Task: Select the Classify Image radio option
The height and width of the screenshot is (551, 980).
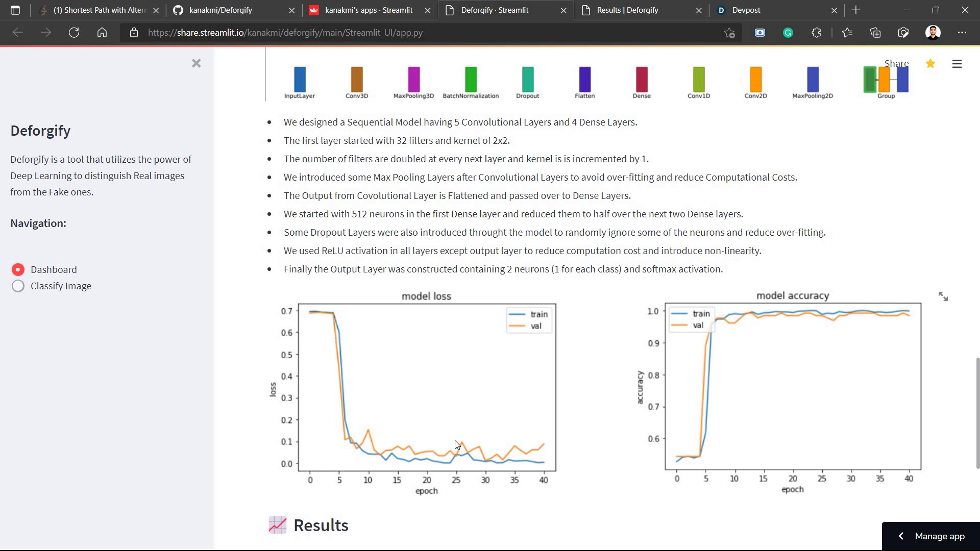Action: point(18,286)
